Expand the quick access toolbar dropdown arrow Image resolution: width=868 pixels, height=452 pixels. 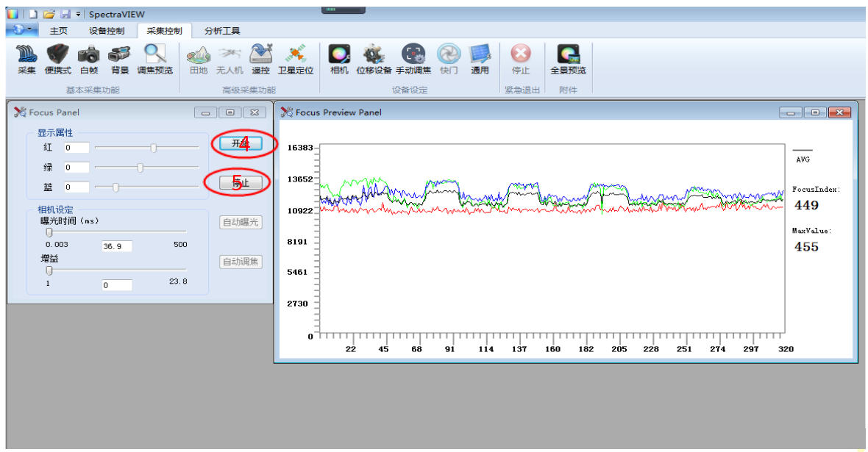click(79, 14)
